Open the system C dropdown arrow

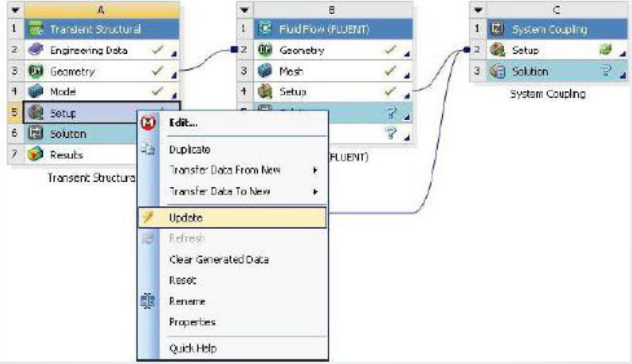pos(478,10)
